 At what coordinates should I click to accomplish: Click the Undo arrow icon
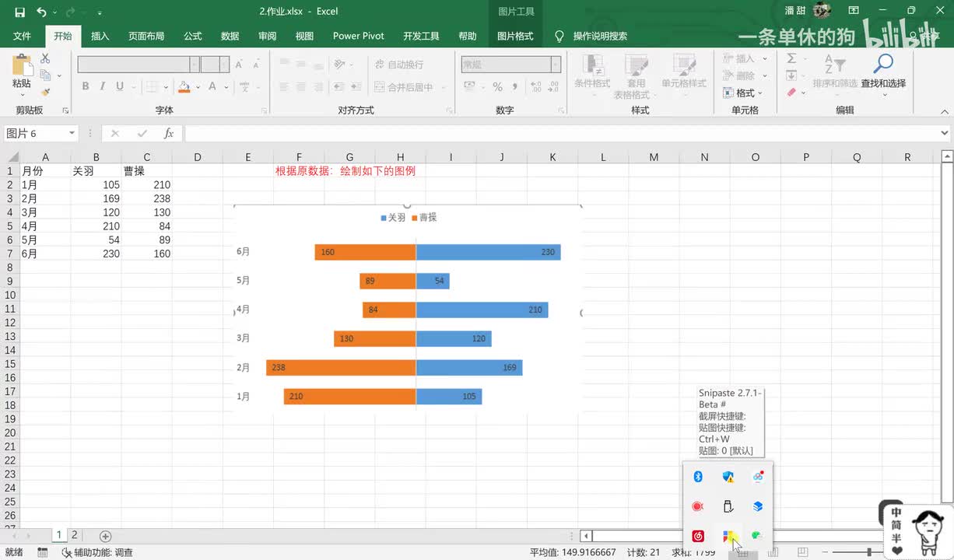point(41,12)
